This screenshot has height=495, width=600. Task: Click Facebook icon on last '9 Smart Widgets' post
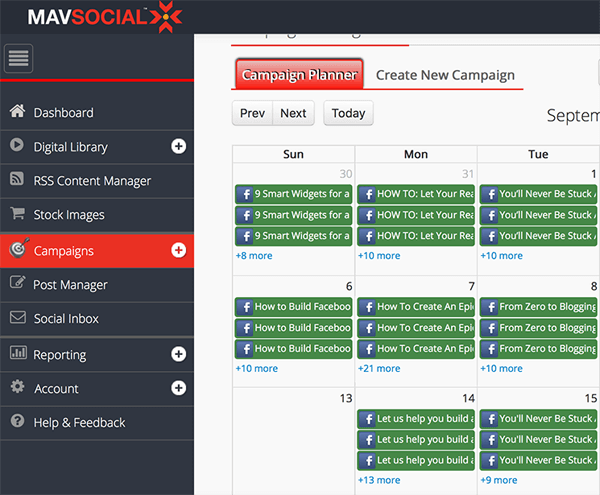pos(245,236)
